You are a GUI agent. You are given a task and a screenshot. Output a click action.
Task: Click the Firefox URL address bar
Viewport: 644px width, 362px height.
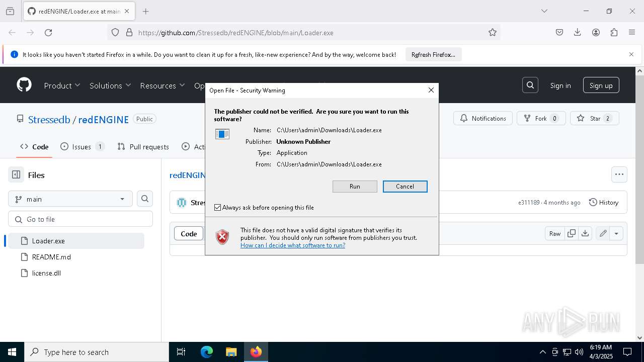(304, 33)
